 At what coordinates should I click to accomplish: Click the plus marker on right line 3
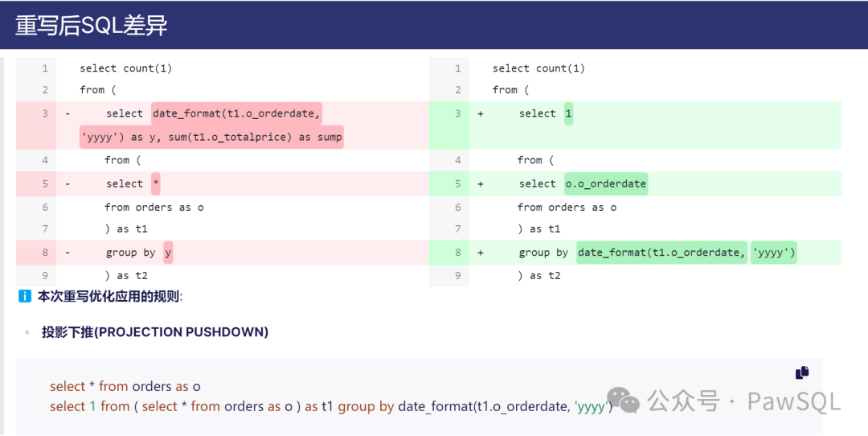tap(481, 114)
